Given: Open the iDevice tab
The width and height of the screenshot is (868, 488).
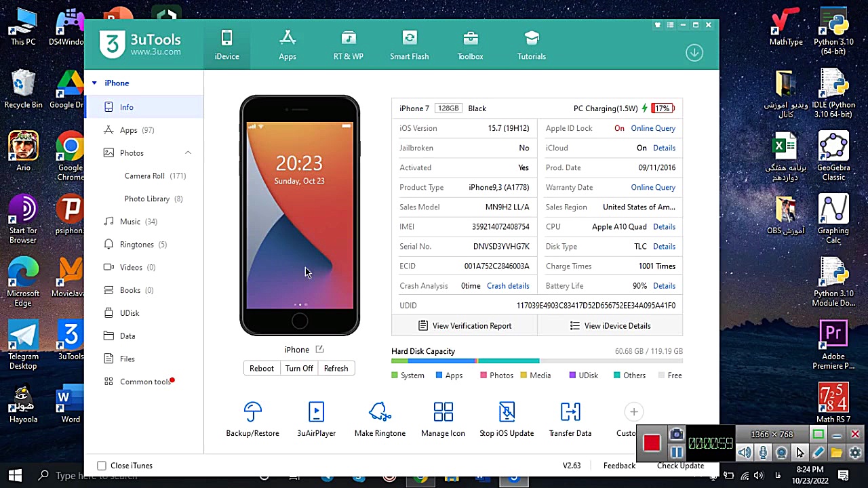Looking at the screenshot, I should pyautogui.click(x=226, y=45).
